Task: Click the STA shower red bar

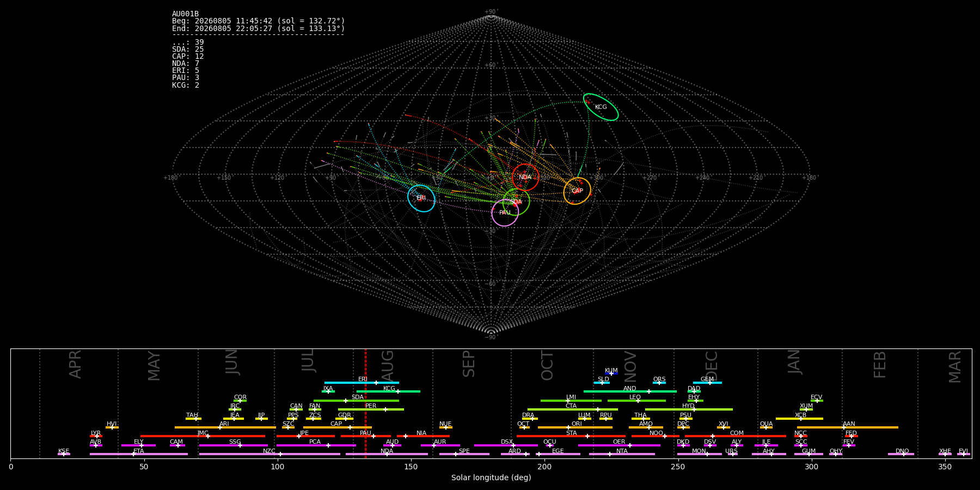Action: point(571,436)
